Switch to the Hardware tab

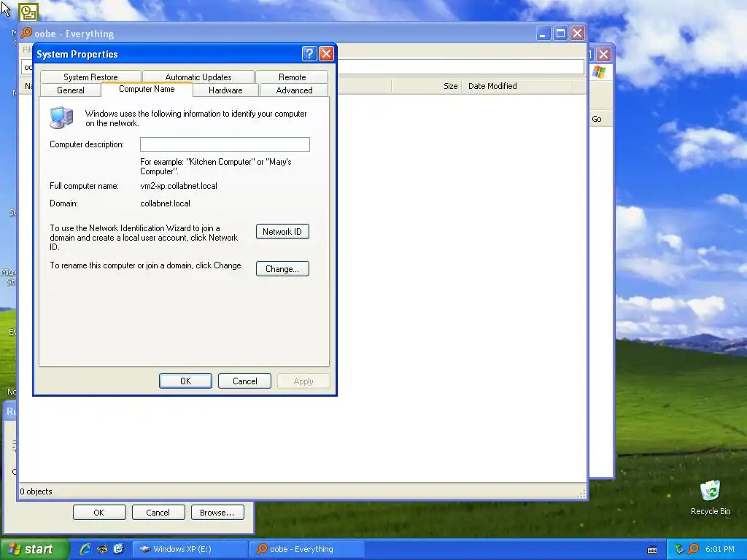point(225,90)
